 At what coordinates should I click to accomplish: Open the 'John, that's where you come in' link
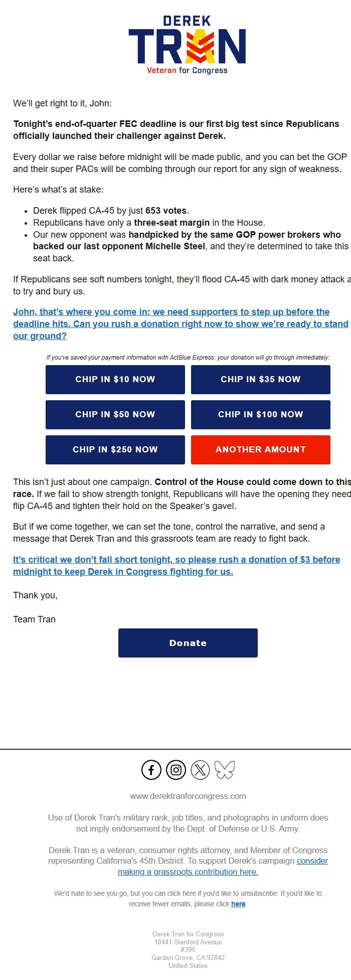[x=181, y=323]
